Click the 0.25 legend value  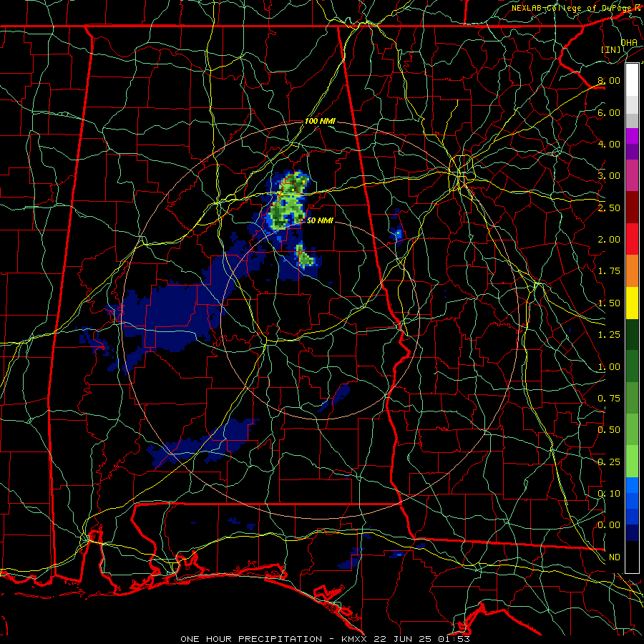pyautogui.click(x=609, y=462)
